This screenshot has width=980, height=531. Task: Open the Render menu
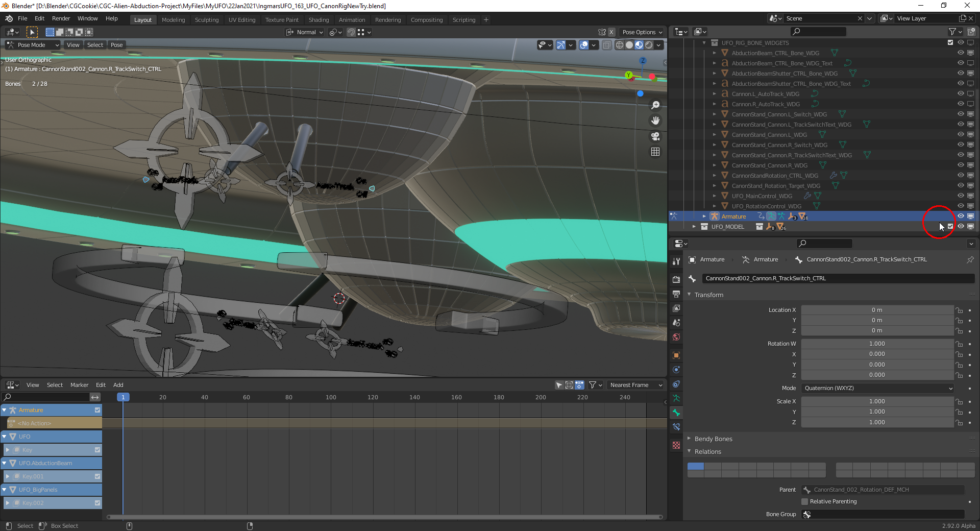61,18
